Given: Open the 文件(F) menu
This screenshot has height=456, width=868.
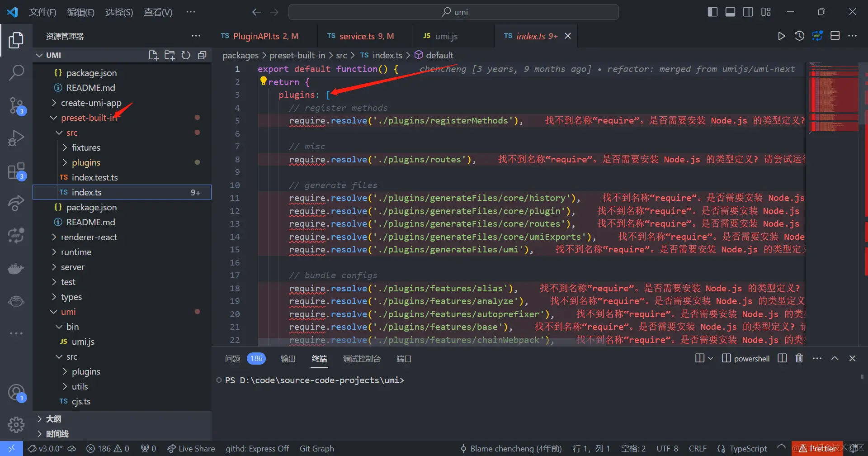Looking at the screenshot, I should point(42,12).
